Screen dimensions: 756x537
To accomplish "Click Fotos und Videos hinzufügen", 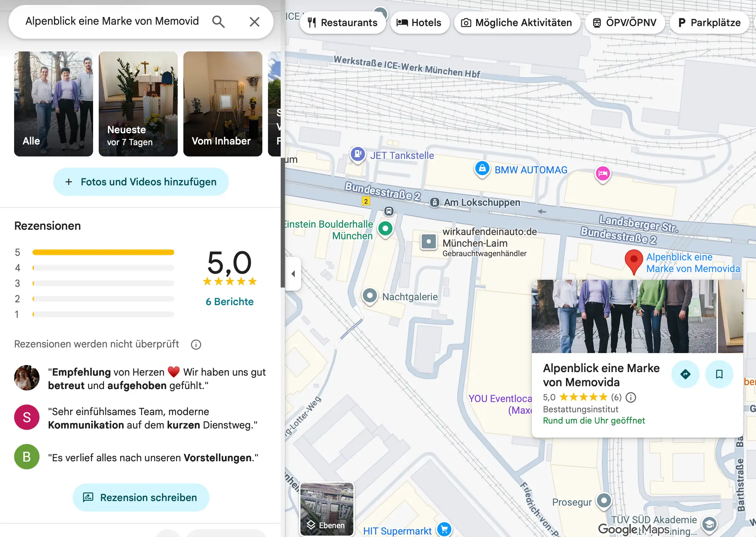I will (141, 182).
